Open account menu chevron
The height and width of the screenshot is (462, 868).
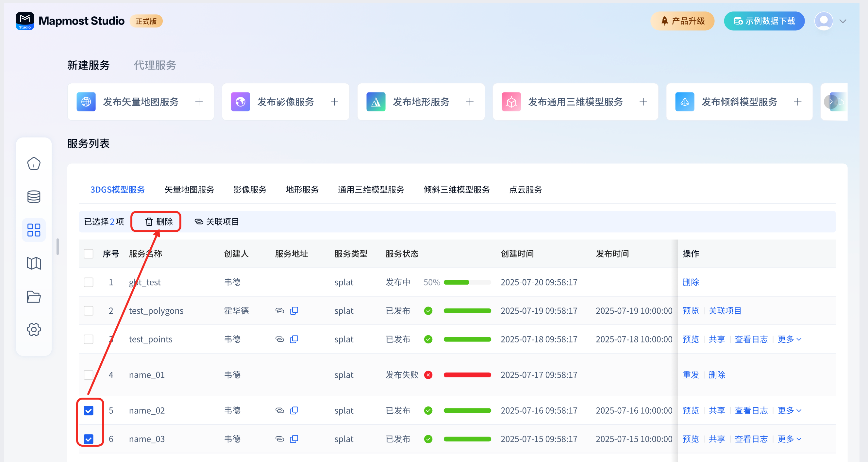click(x=843, y=21)
